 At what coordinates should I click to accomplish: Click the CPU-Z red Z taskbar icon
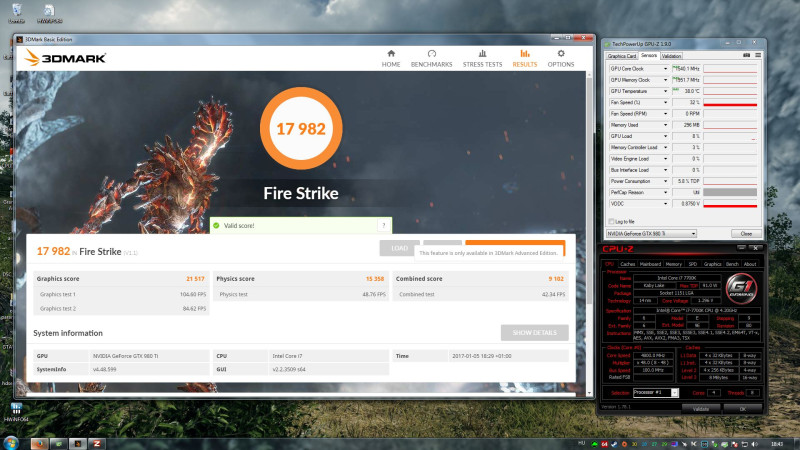pos(97,443)
